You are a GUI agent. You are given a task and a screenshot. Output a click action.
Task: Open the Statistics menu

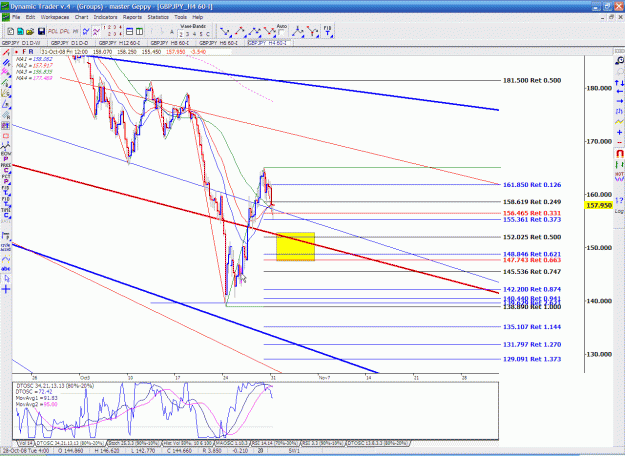tap(158, 17)
